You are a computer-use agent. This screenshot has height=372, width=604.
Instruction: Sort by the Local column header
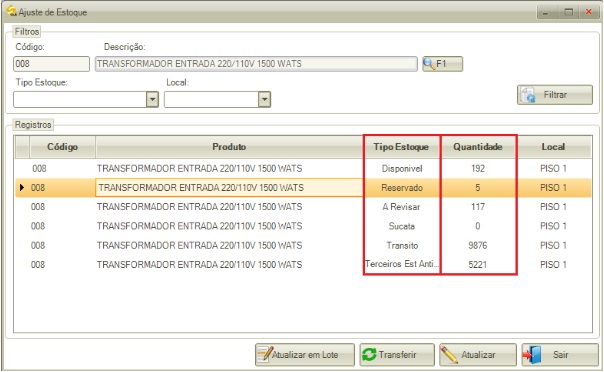coord(553,147)
